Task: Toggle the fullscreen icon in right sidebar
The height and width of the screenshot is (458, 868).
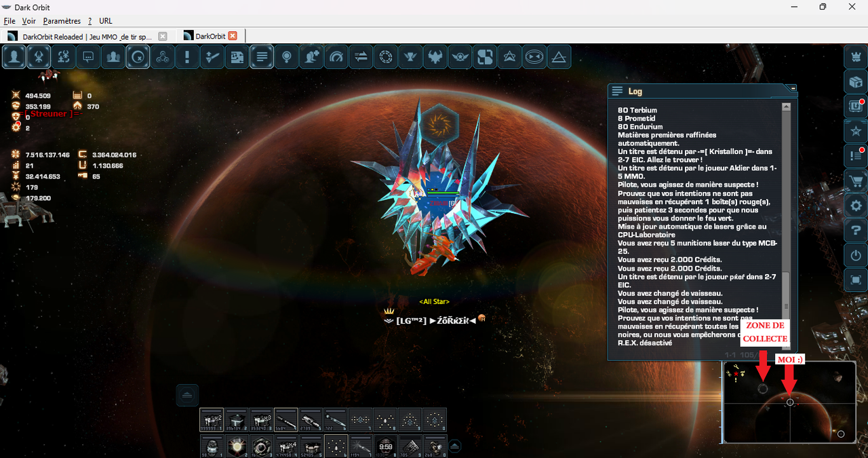Action: point(855,280)
